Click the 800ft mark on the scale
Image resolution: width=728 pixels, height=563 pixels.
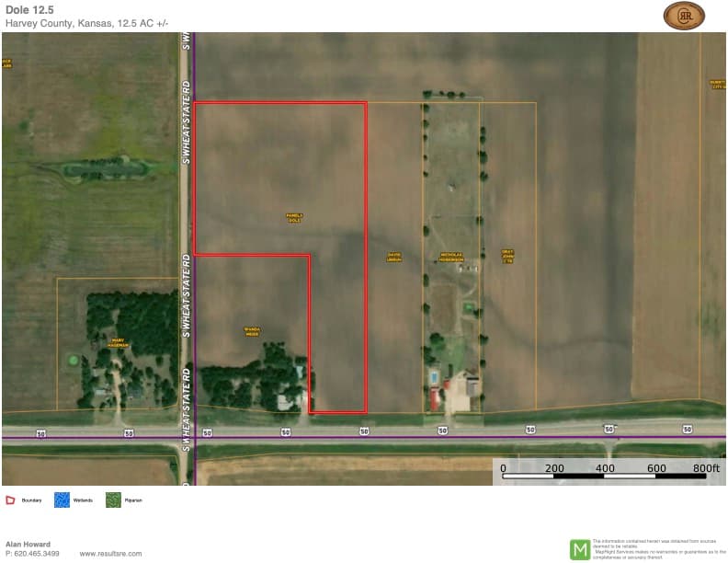(708, 468)
